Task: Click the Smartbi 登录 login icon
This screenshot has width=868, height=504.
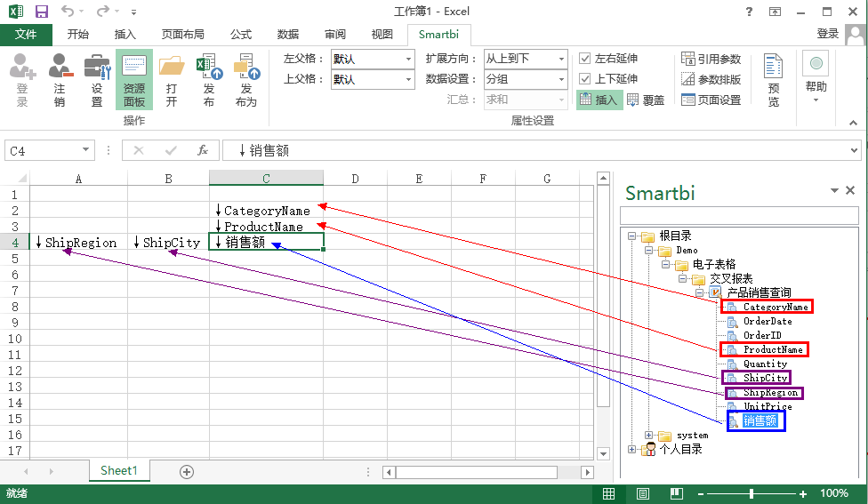Action: [22, 80]
